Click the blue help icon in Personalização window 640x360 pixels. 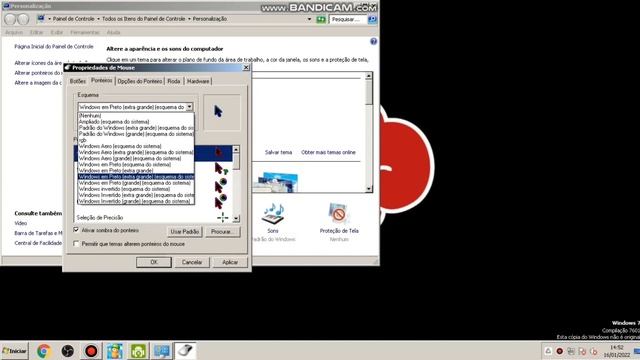(x=373, y=42)
